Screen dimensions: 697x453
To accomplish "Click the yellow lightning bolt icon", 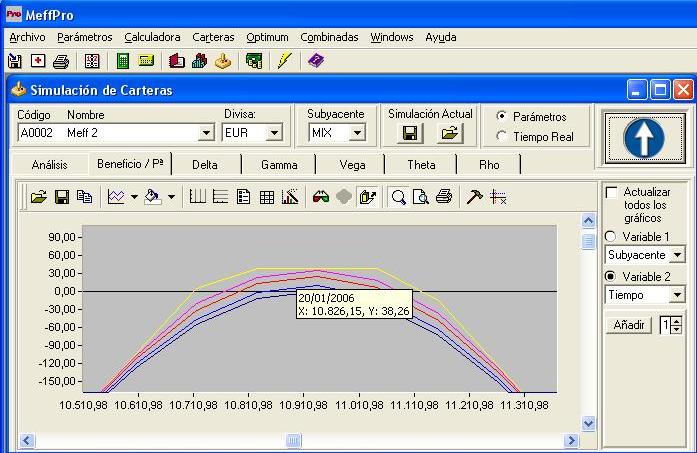I will tap(284, 60).
